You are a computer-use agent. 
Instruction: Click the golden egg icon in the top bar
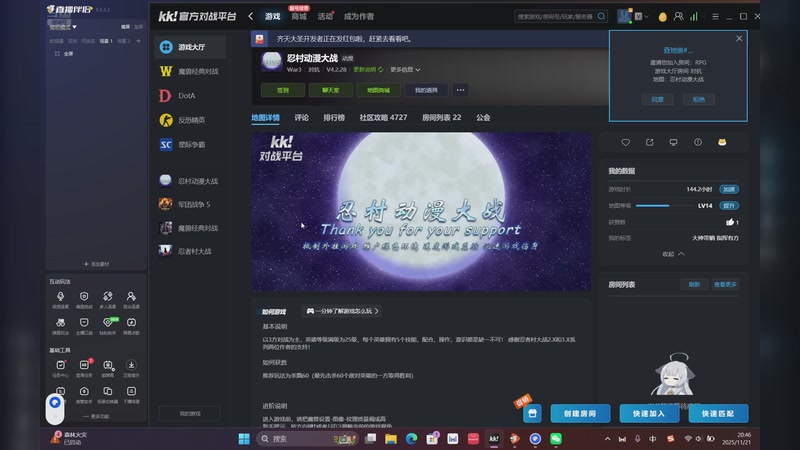(x=662, y=17)
